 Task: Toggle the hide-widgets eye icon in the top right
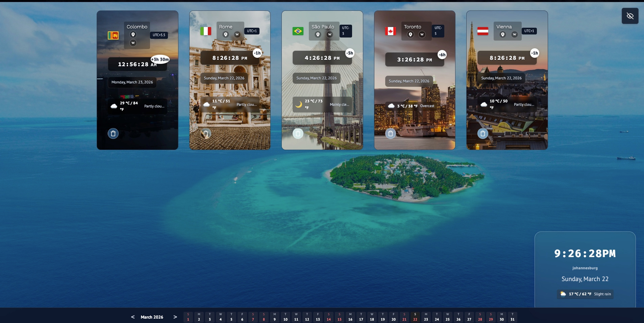click(x=630, y=16)
